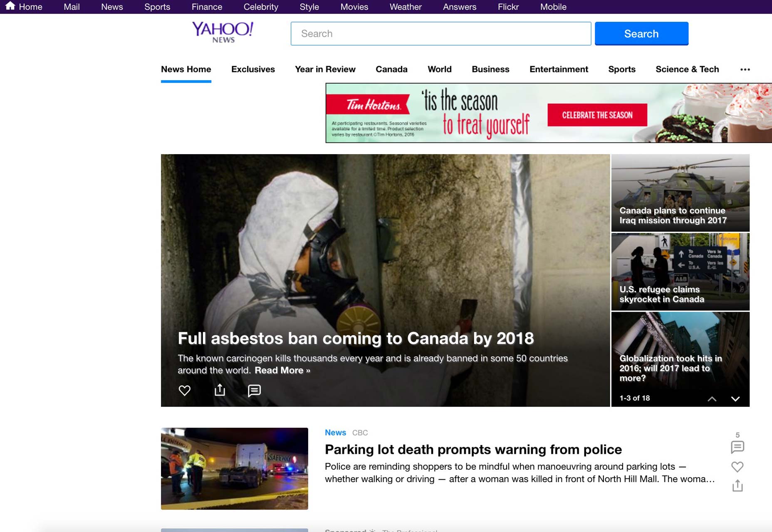Image resolution: width=772 pixels, height=532 pixels.
Task: Open Style in the top bar
Action: (x=309, y=7)
